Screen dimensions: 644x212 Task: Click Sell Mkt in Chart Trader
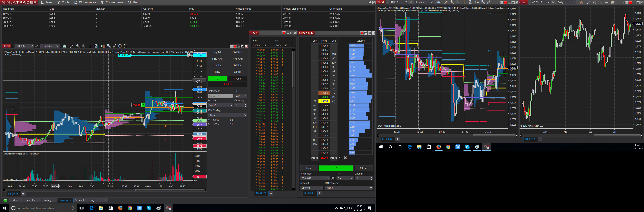click(x=238, y=52)
